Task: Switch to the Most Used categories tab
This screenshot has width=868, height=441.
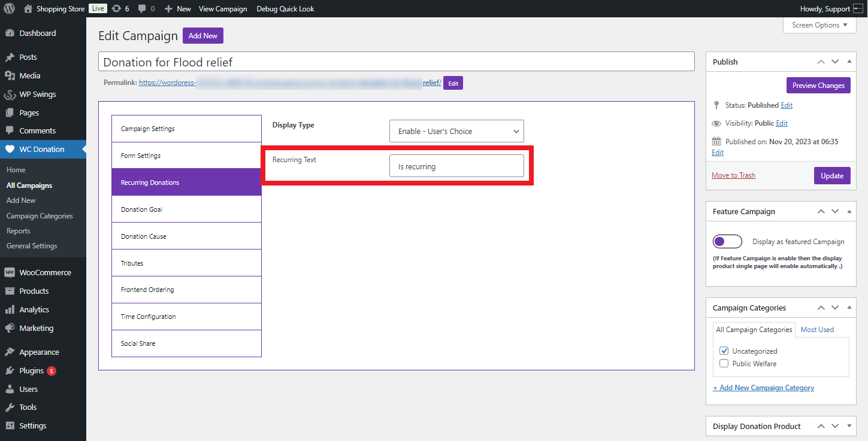Action: (817, 330)
